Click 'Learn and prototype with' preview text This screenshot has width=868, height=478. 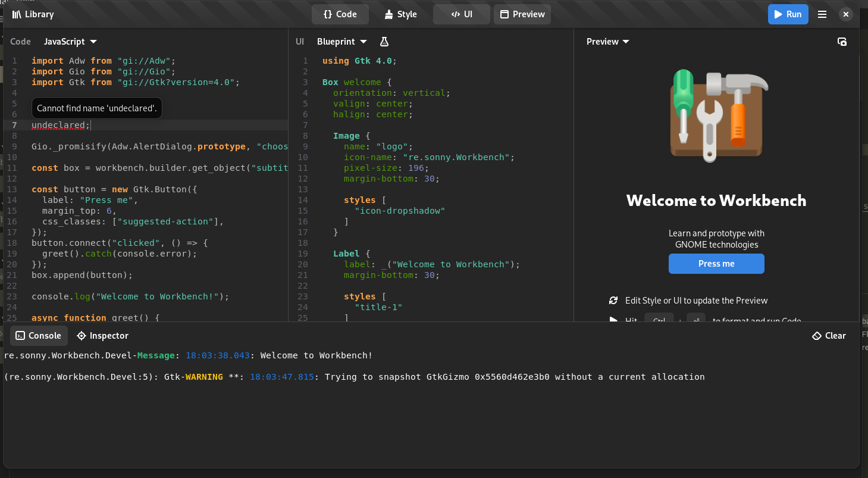point(716,233)
